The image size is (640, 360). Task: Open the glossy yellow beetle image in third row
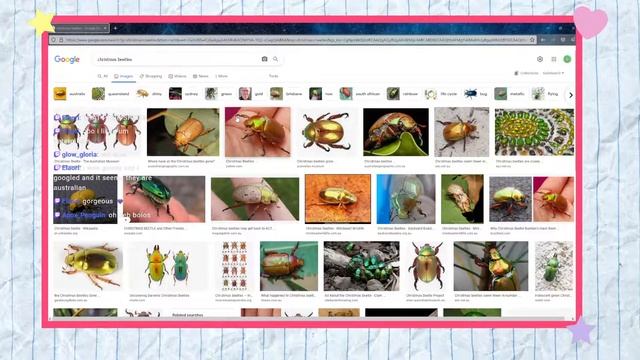point(88,266)
